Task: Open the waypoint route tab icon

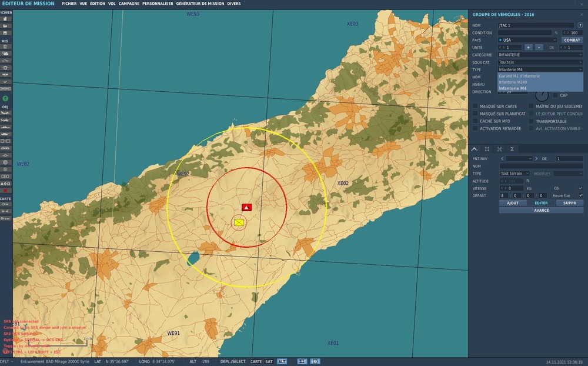Action: (475, 149)
